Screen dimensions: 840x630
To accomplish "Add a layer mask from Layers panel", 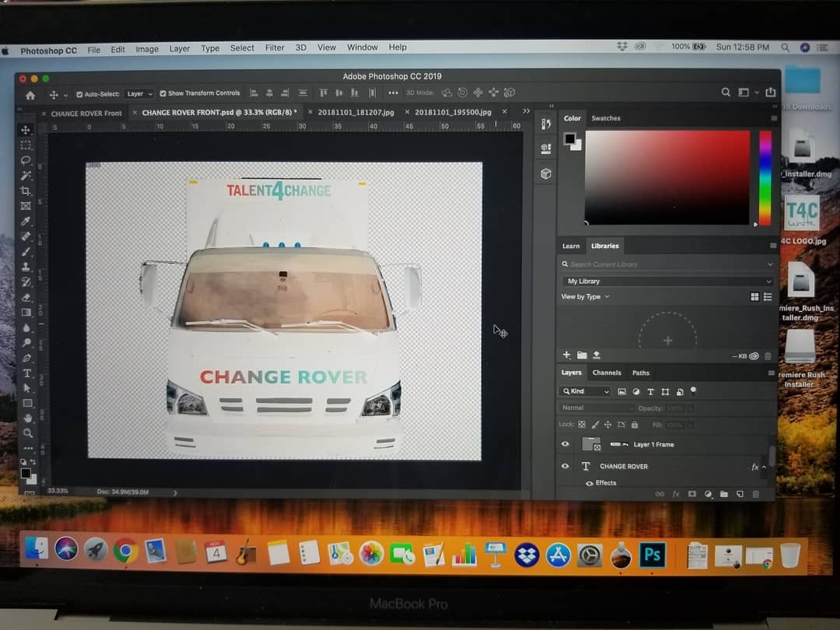I will 692,494.
